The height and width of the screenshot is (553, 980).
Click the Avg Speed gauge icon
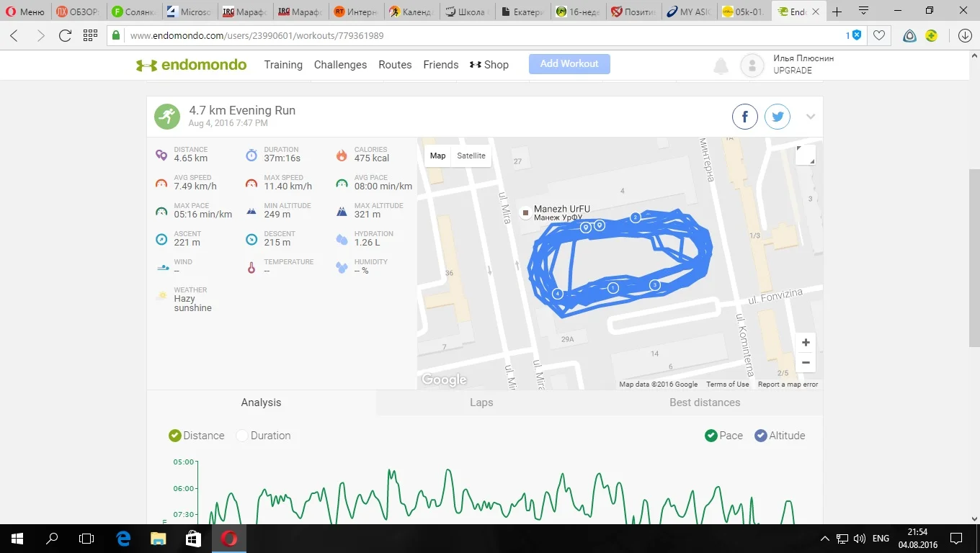(161, 183)
